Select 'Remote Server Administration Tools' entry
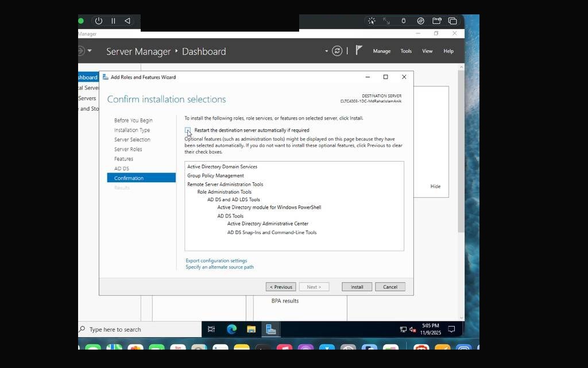The width and height of the screenshot is (588, 368). coord(225,185)
